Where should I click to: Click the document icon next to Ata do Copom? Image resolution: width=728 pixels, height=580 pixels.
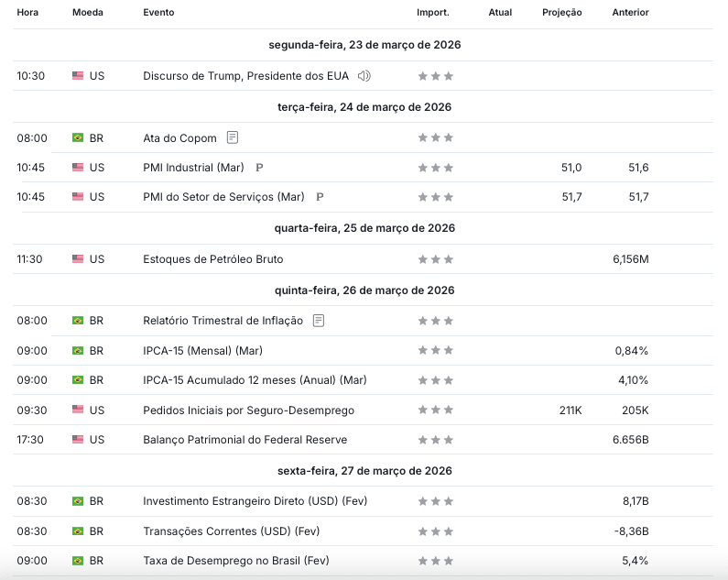(233, 137)
